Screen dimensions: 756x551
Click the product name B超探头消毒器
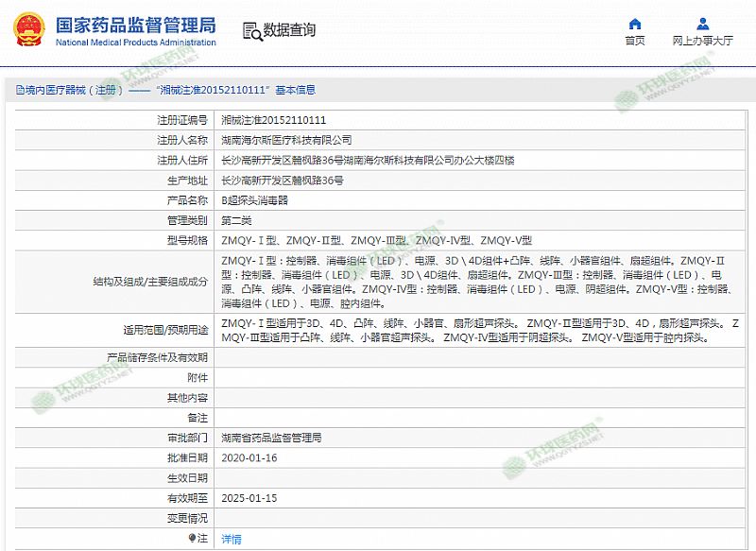tap(254, 200)
